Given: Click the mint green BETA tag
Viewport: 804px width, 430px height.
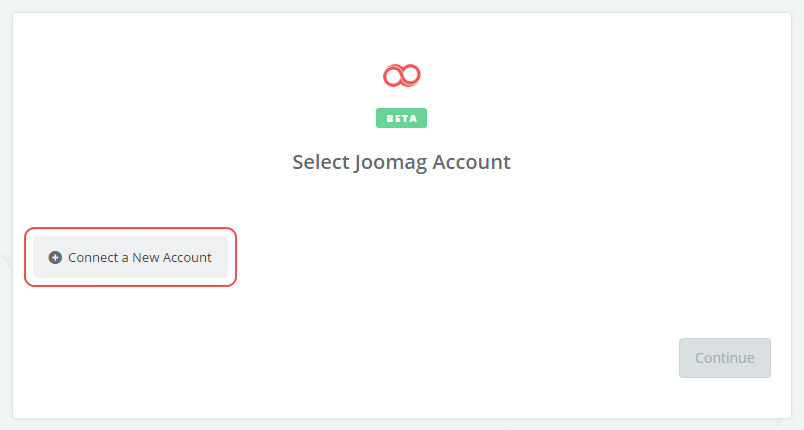Looking at the screenshot, I should (x=402, y=118).
